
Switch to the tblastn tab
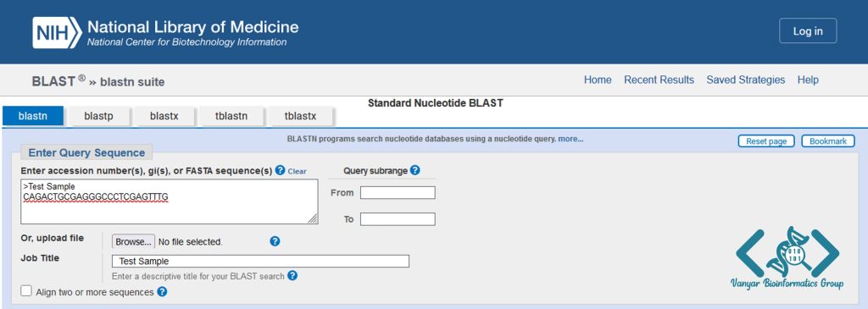coord(231,116)
